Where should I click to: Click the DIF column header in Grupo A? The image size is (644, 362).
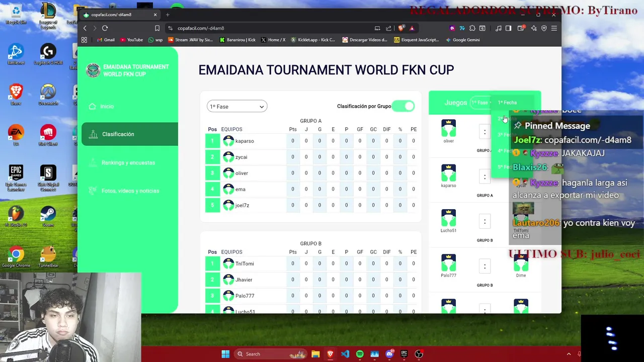[386, 129]
